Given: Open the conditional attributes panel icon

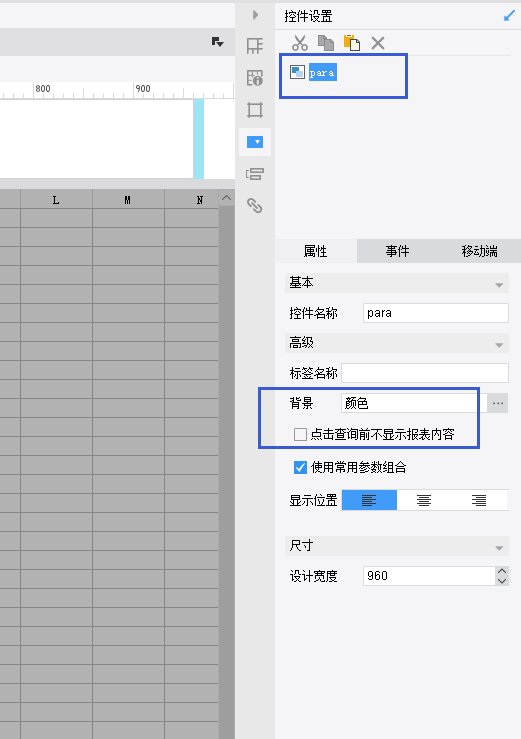Looking at the screenshot, I should point(255,174).
